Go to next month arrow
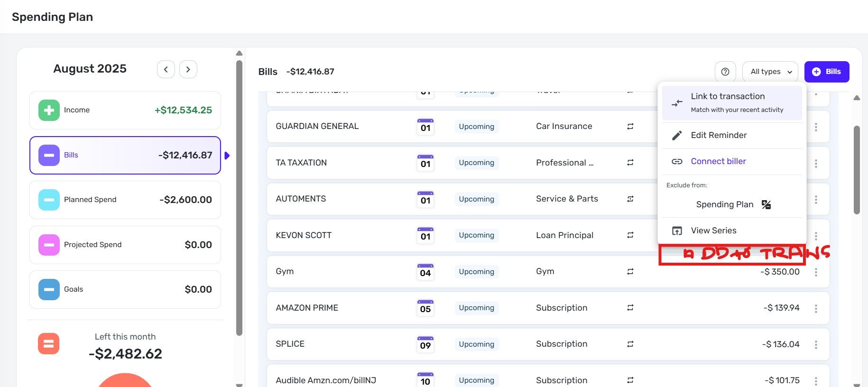868x387 pixels. pos(188,69)
